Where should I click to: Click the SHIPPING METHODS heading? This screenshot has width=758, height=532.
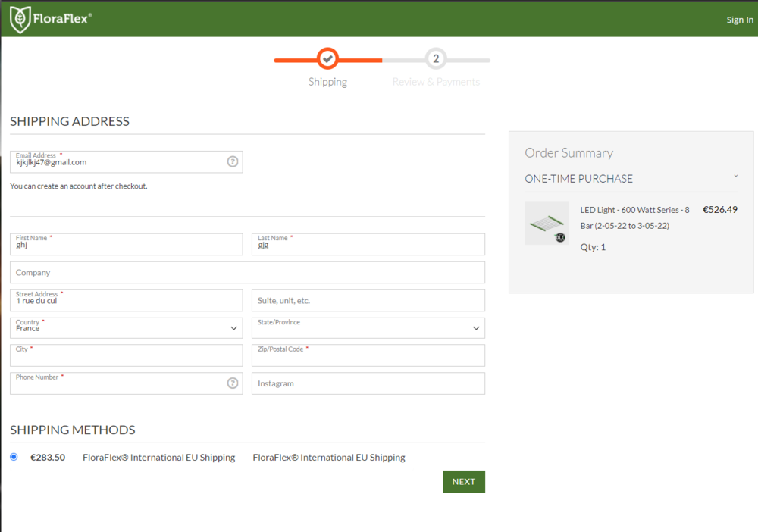pos(73,430)
